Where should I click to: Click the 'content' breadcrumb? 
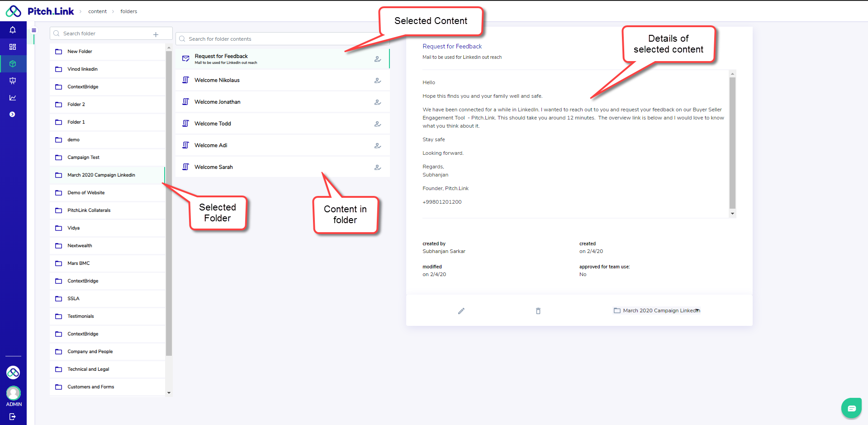[x=97, y=12]
